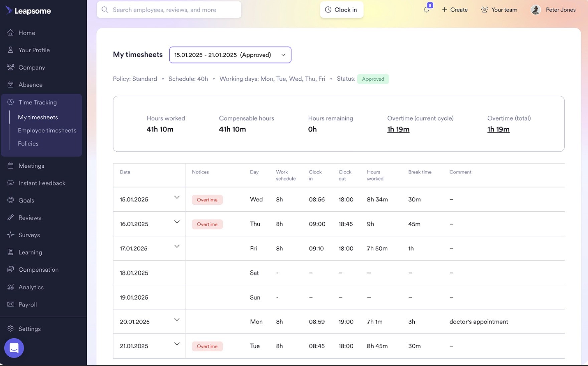This screenshot has width=588, height=366.
Task: Click clock in time 08:59
Action: (317, 322)
